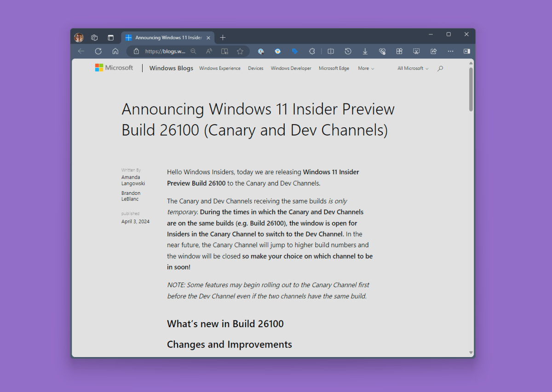Screen dimensions: 552x392
Task: Open the Settings and more menu
Action: click(x=450, y=51)
